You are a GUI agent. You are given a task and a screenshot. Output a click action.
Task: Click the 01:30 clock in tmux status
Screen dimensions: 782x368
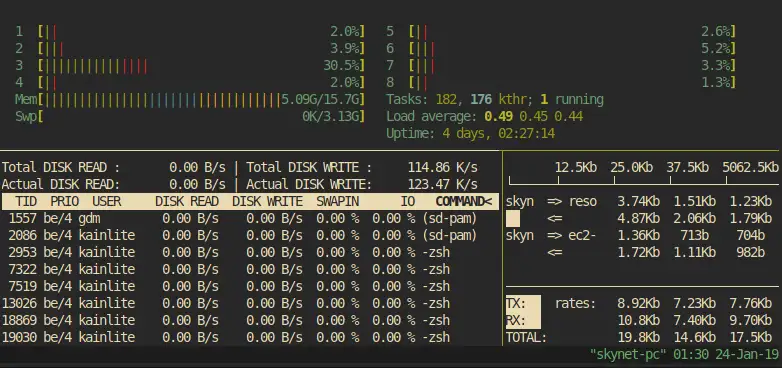(x=691, y=355)
